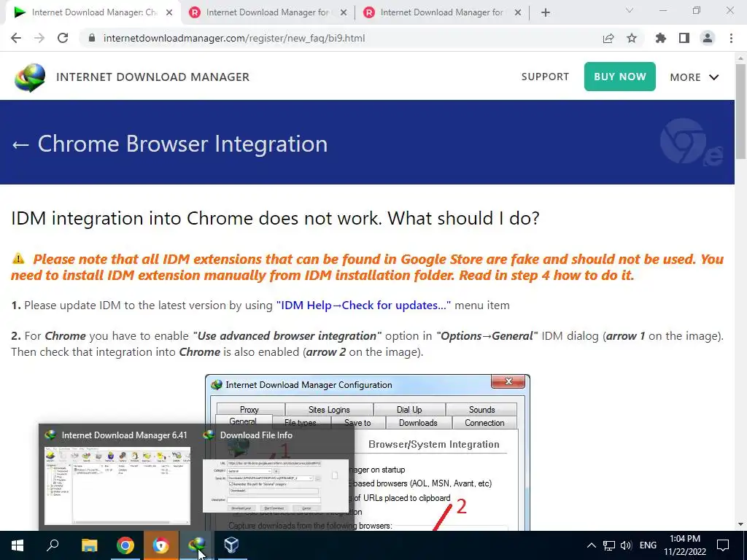This screenshot has width=747, height=560.
Task: Select Internet Download Manager 6.41 preview thumbnail
Action: click(117, 486)
